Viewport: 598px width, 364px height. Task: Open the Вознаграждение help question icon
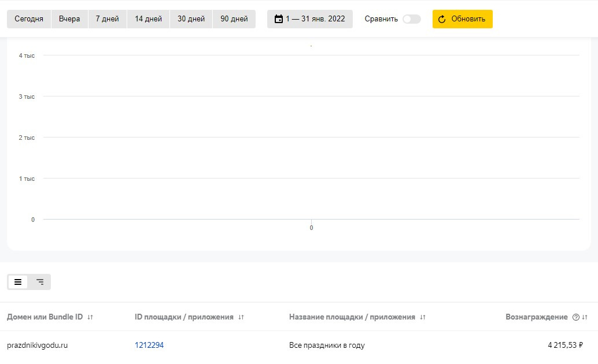576,317
